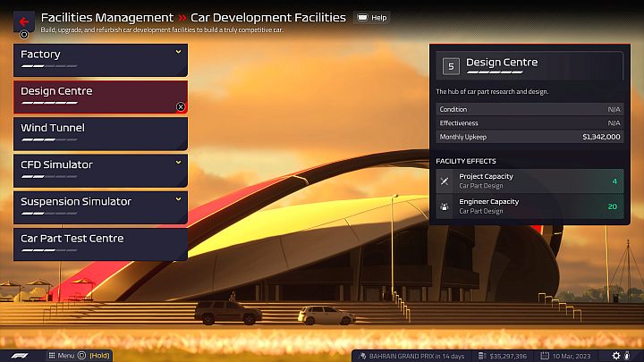Click the Project Capacity tools icon
Image resolution: width=644 pixels, height=362 pixels.
pyautogui.click(x=445, y=181)
